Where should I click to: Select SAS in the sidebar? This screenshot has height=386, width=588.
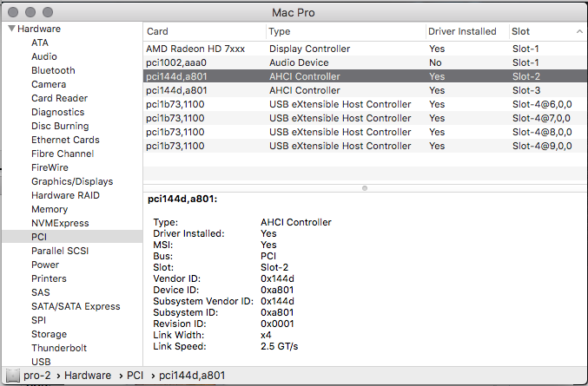point(41,292)
